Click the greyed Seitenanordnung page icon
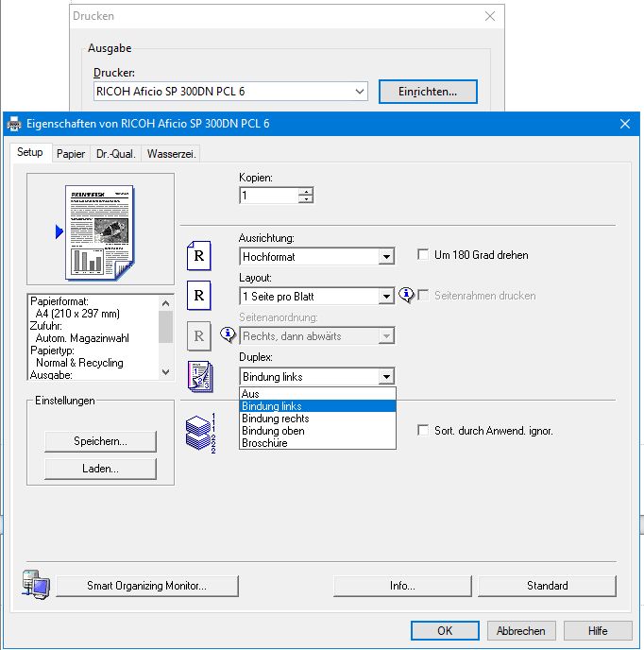 coord(199,335)
